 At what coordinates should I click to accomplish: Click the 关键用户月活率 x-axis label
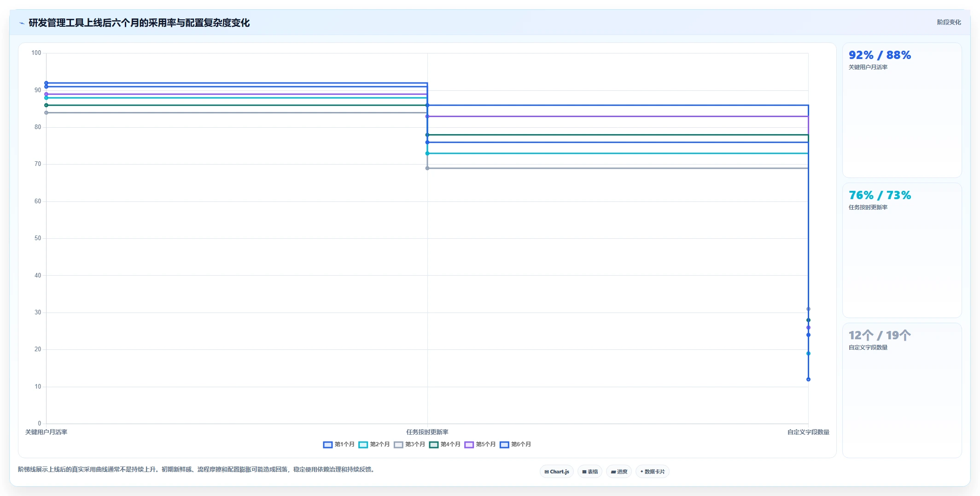[46, 432]
